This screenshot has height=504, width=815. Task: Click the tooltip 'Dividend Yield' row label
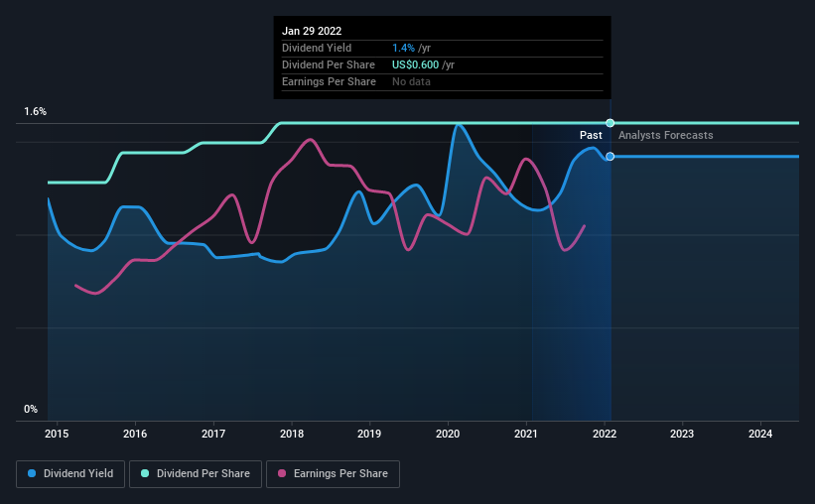[x=317, y=48]
